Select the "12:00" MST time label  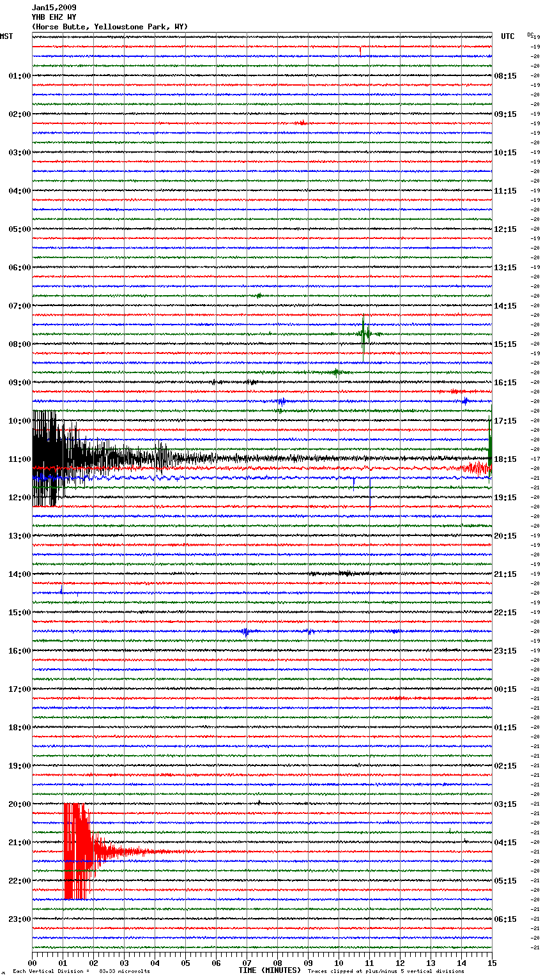point(20,498)
